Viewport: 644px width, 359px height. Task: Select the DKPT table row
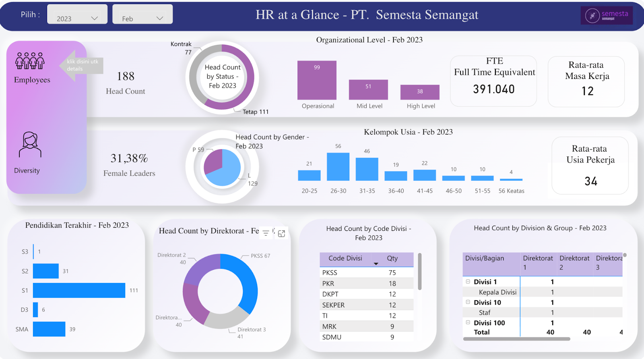point(367,294)
